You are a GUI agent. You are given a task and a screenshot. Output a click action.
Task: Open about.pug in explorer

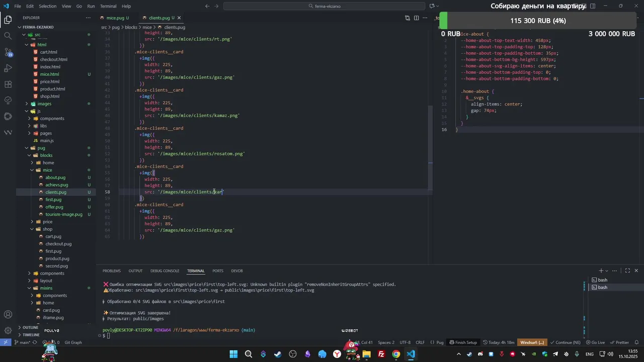click(x=55, y=177)
